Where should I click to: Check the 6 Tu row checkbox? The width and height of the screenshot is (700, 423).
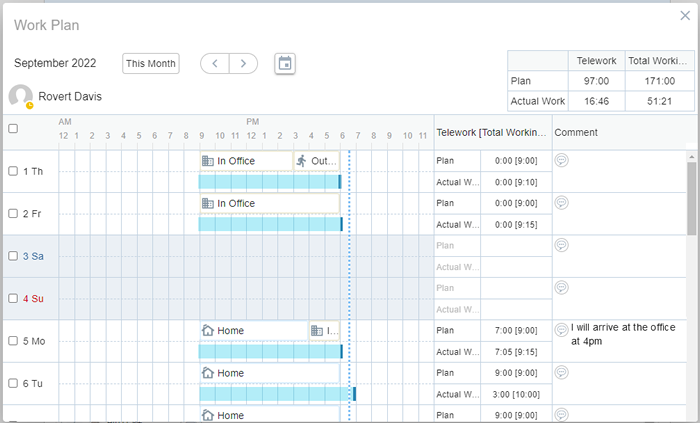pyautogui.click(x=13, y=383)
